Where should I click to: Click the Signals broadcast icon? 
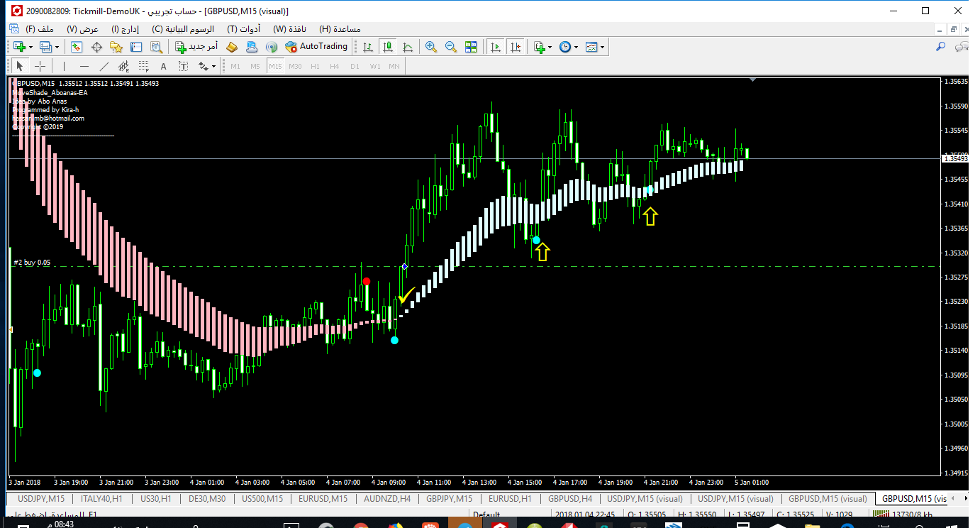(271, 47)
